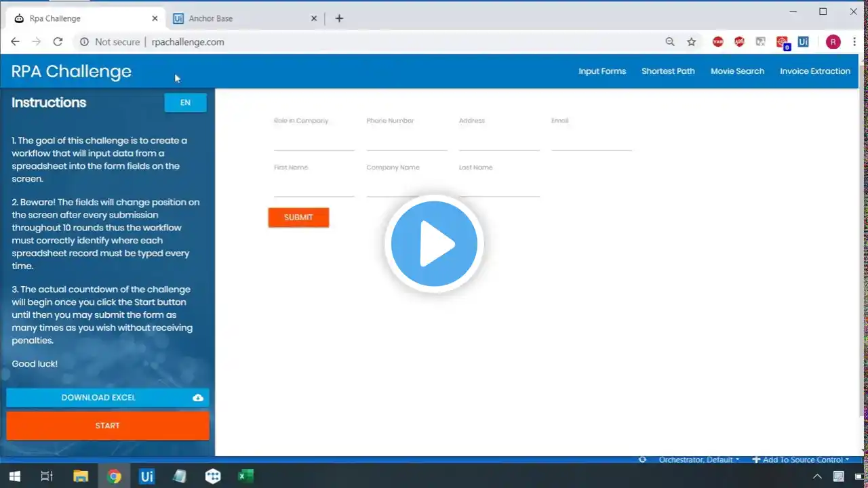Switch to UiPath Studio from the taskbar

pyautogui.click(x=146, y=476)
